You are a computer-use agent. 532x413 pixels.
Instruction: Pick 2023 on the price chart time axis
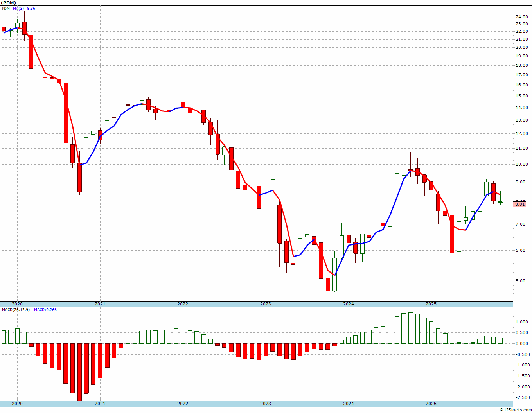coord(265,304)
